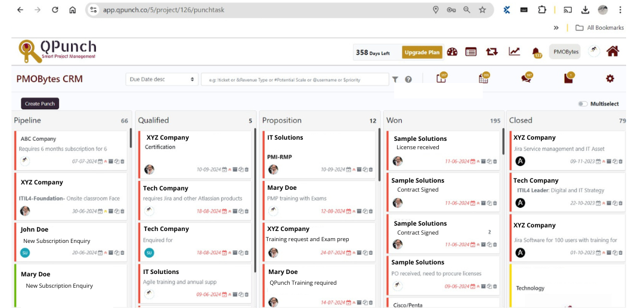Viewport: 644px width, 308px height.
Task: Click the filter funnel icon
Action: [395, 79]
